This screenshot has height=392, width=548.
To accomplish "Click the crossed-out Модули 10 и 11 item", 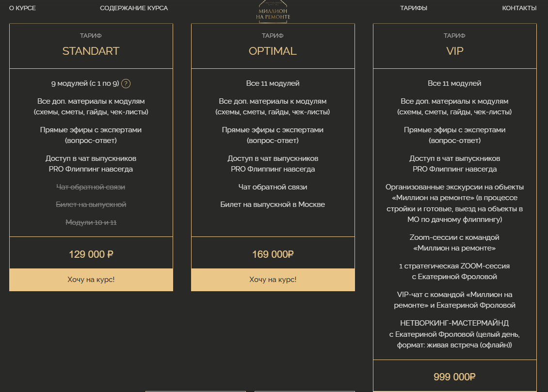I will (x=91, y=222).
